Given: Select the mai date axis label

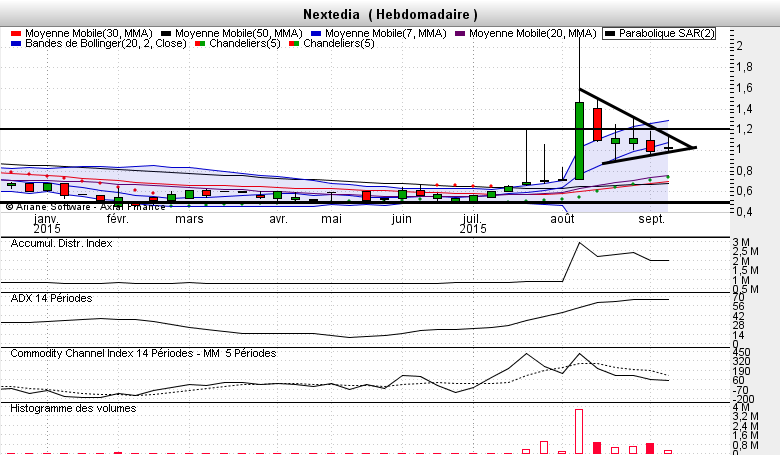Looking at the screenshot, I should [331, 219].
